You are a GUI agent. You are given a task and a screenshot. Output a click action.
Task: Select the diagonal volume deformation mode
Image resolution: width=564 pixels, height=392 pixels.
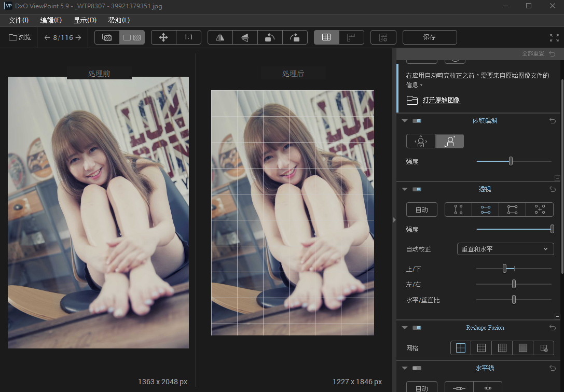[450, 141]
